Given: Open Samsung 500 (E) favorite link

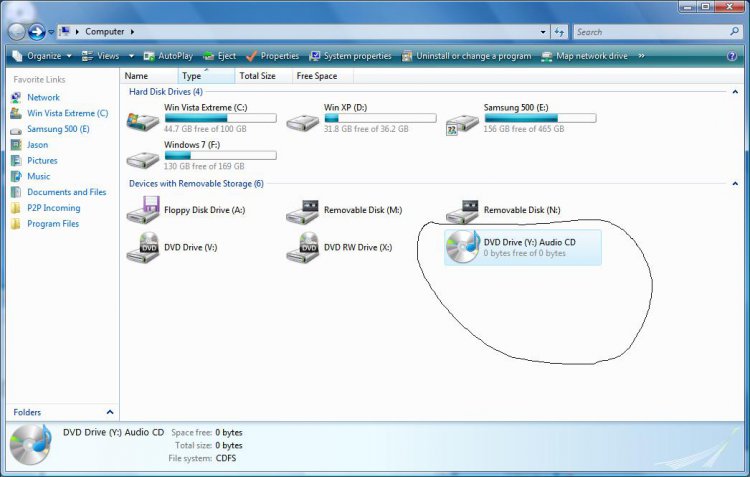Looking at the screenshot, I should (x=58, y=129).
